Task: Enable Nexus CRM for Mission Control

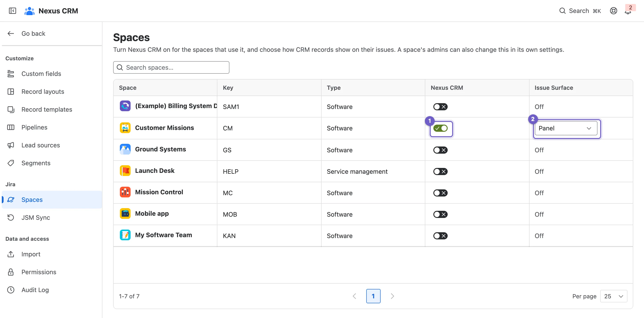Action: (x=440, y=193)
